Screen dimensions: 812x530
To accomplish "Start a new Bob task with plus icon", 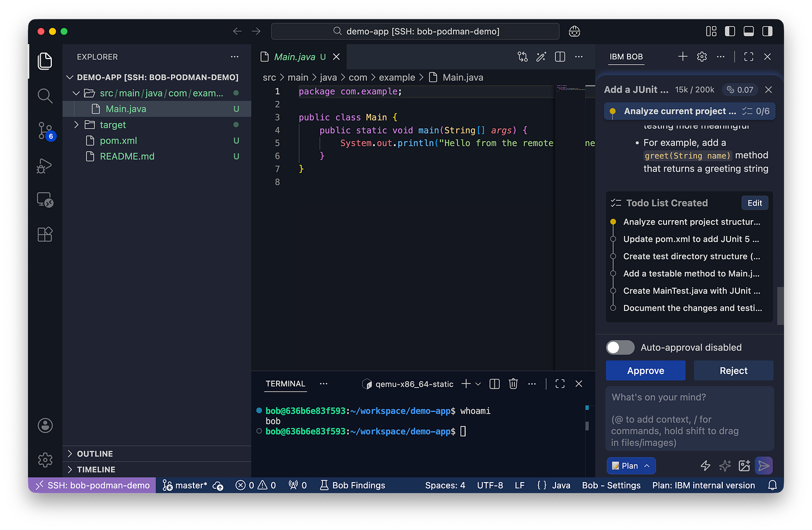I will point(683,56).
